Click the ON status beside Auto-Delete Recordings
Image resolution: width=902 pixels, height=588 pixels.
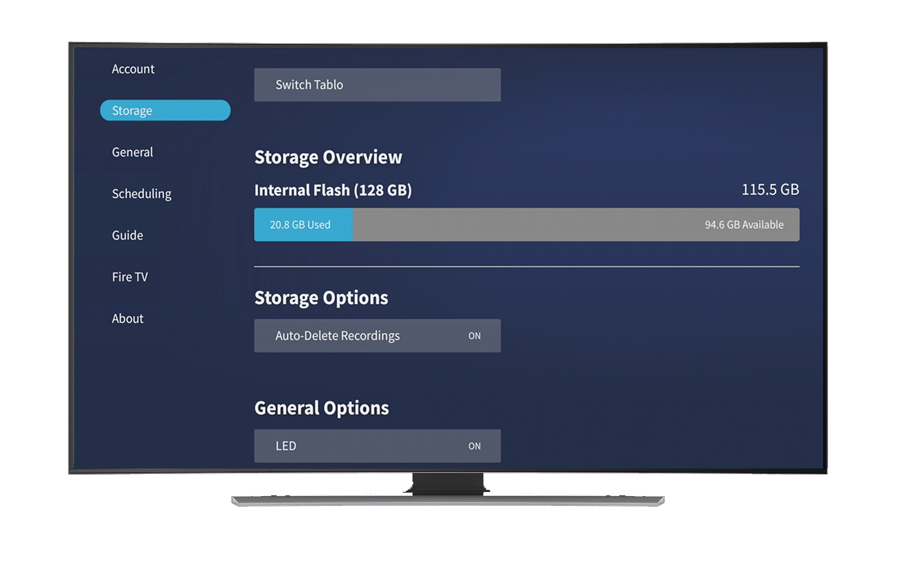click(474, 336)
